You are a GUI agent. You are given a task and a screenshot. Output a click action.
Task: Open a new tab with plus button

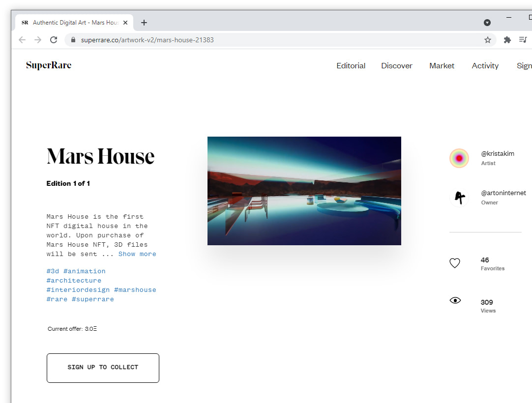[144, 23]
